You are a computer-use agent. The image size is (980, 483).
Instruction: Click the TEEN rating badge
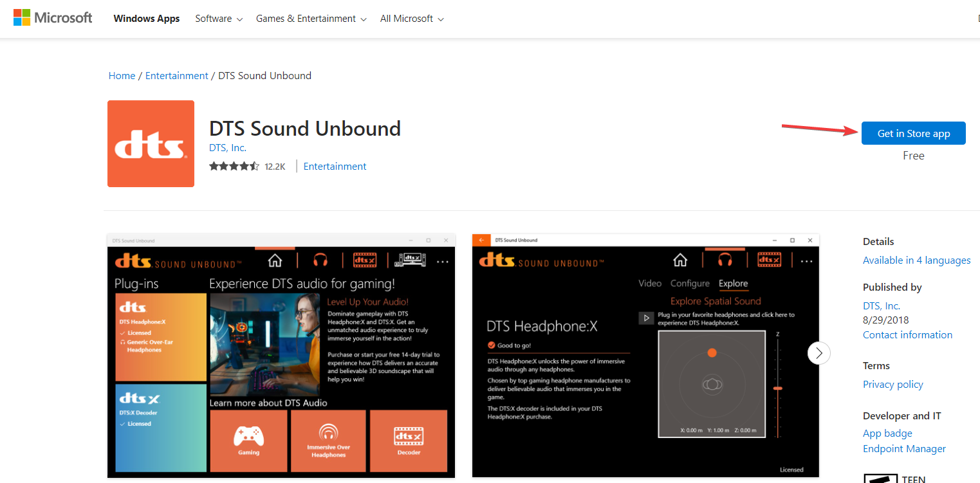point(894,478)
